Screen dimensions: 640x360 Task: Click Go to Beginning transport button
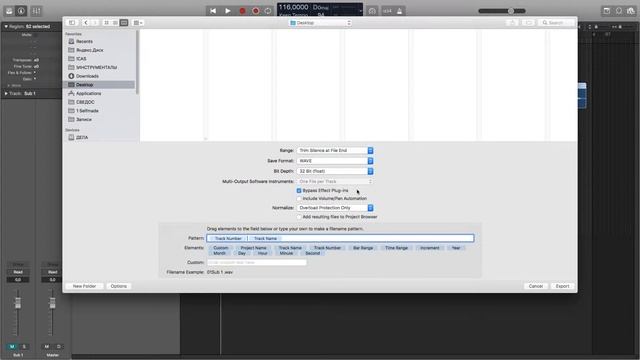(x=213, y=11)
